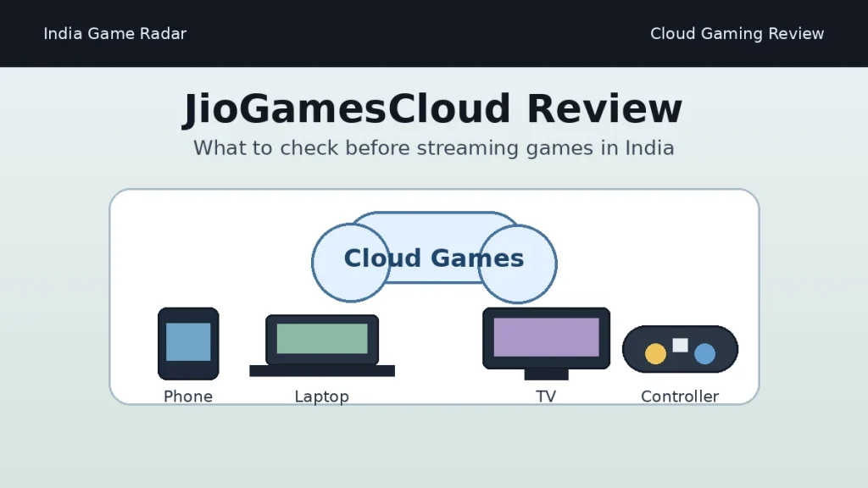Click the yellow button on the controller
The height and width of the screenshot is (488, 868).
point(655,353)
